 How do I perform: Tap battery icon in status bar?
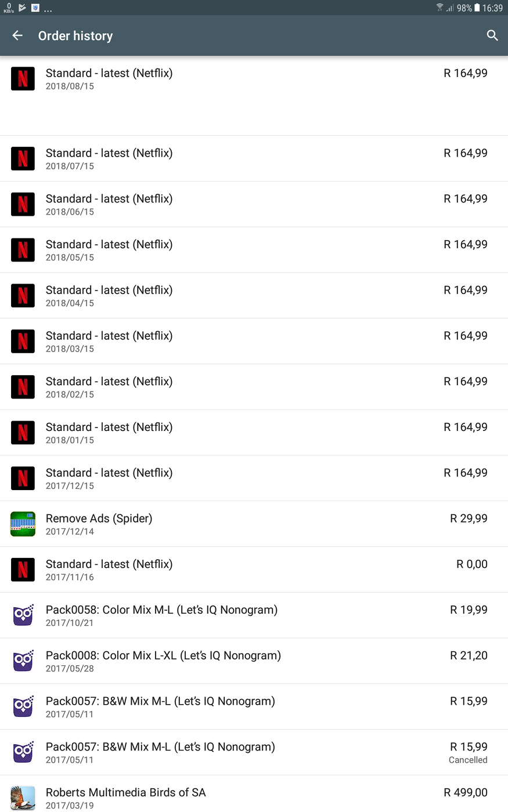pyautogui.click(x=477, y=8)
